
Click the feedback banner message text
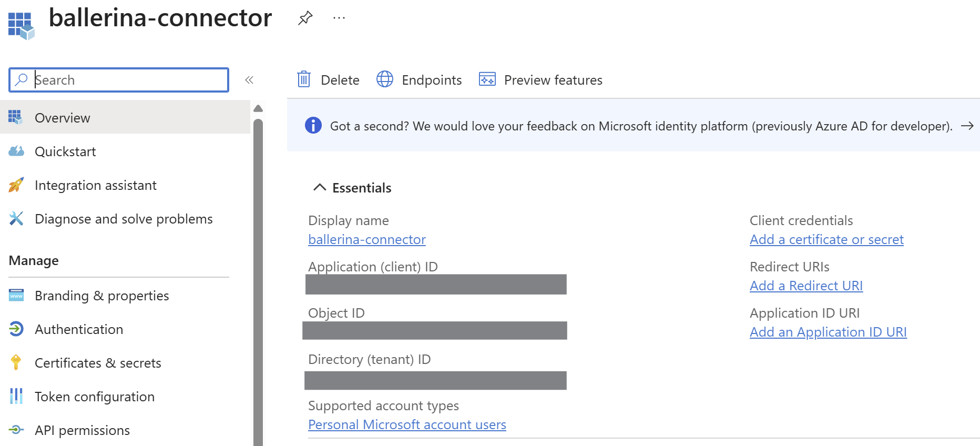coord(641,126)
